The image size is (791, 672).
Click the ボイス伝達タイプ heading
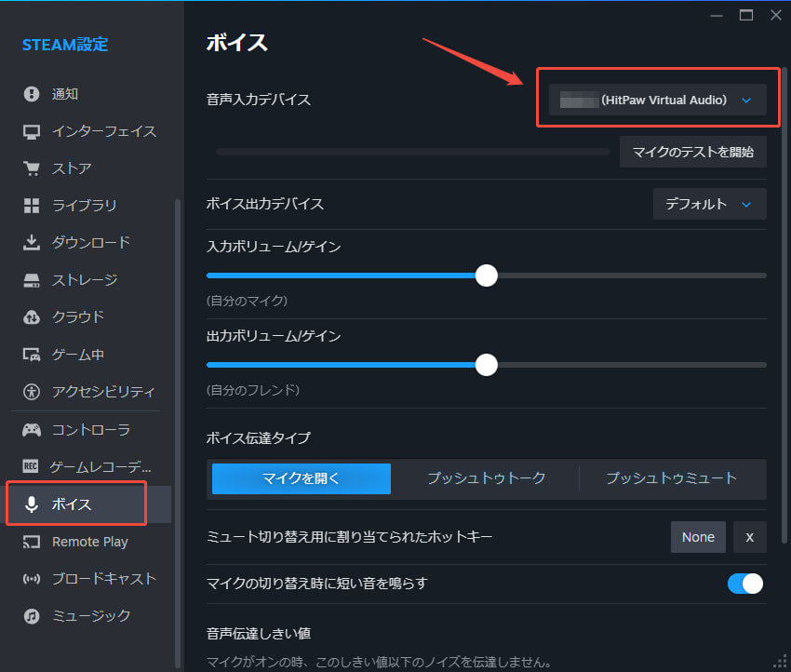click(x=259, y=437)
